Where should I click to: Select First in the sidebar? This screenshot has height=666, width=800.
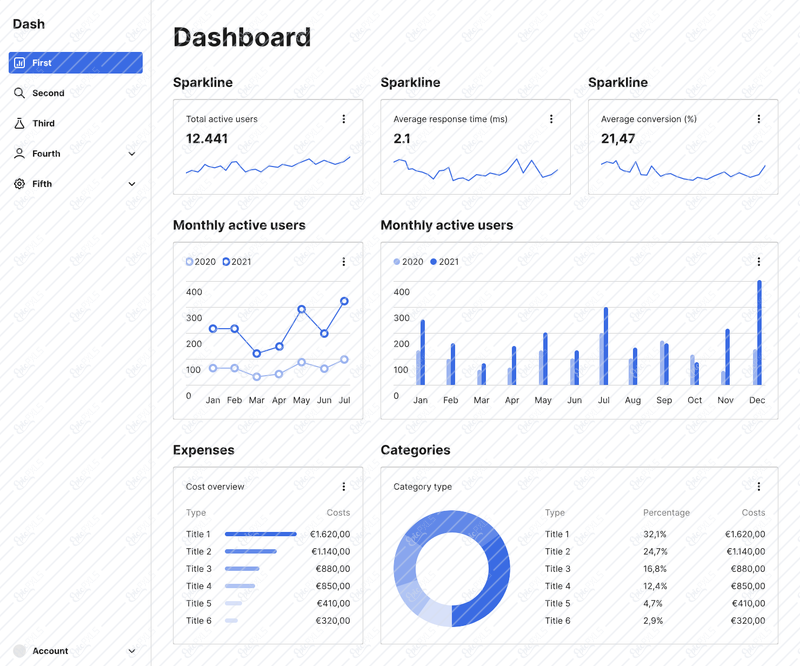76,63
